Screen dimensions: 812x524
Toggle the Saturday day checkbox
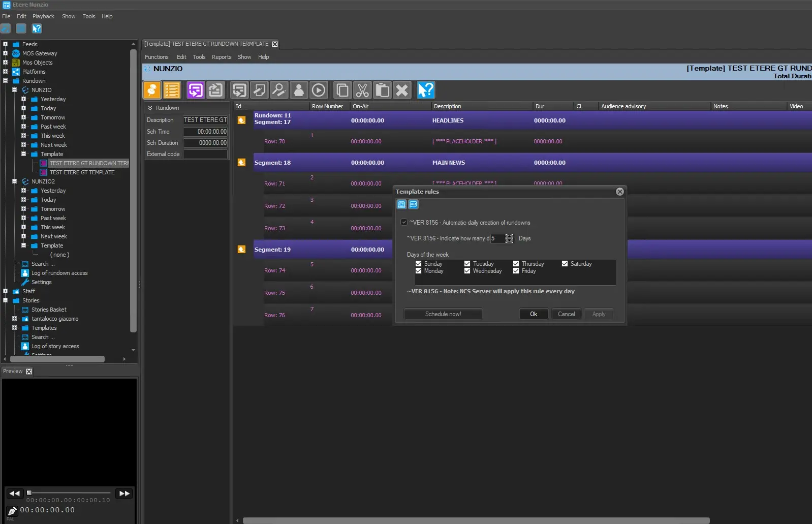[565, 264]
